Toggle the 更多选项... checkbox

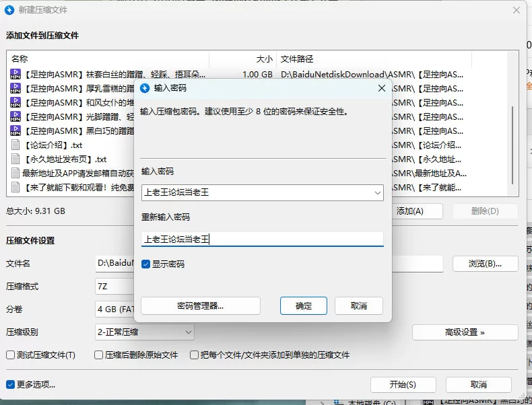[x=11, y=384]
